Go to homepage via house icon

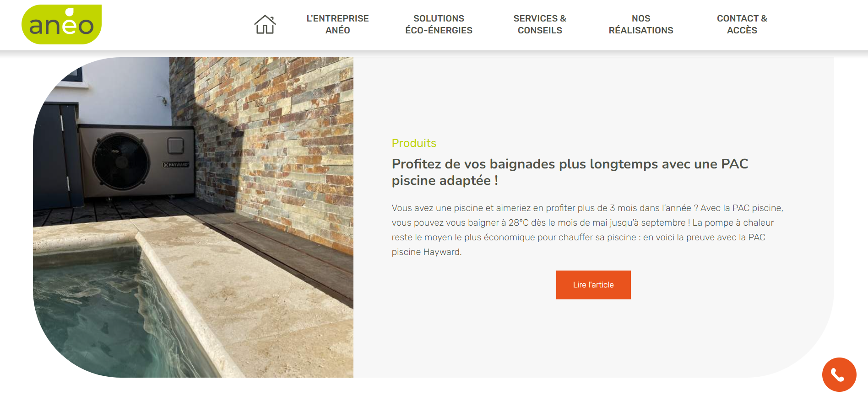pyautogui.click(x=265, y=24)
